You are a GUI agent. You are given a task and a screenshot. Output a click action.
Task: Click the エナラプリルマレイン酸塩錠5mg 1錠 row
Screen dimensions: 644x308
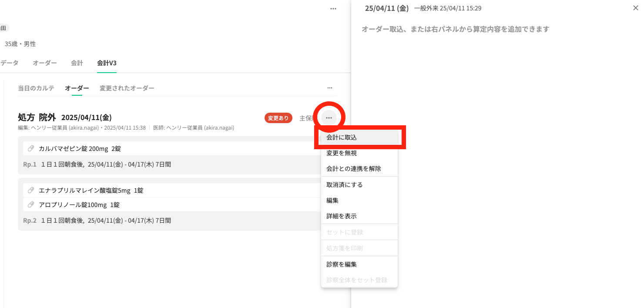172,190
